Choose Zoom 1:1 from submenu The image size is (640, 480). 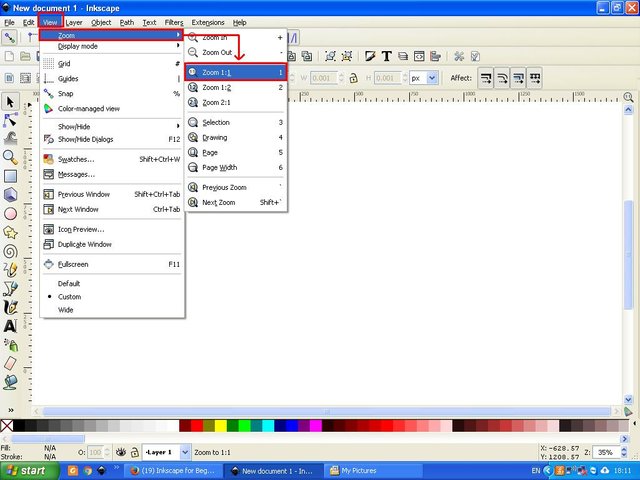(x=236, y=72)
